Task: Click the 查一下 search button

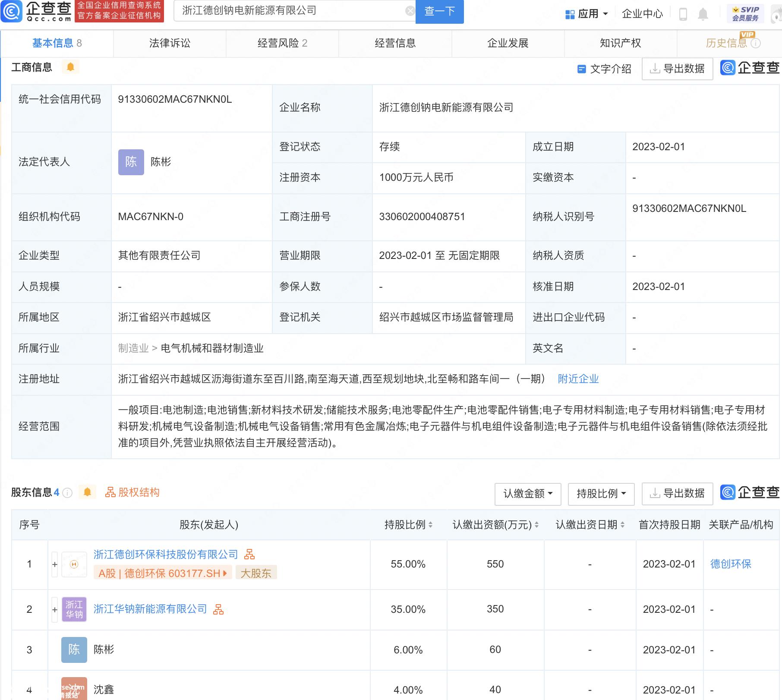Action: click(x=439, y=11)
